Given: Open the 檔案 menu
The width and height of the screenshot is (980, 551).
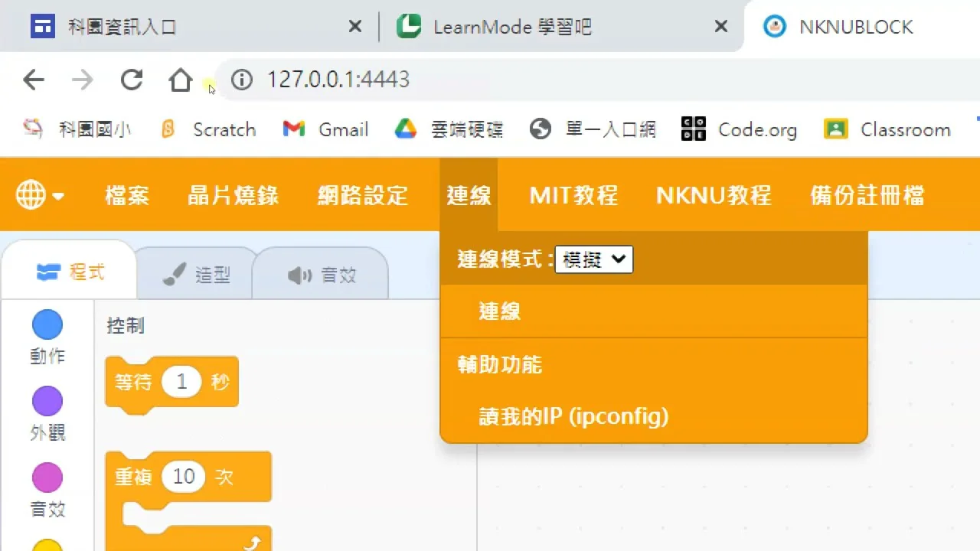Looking at the screenshot, I should coord(127,196).
